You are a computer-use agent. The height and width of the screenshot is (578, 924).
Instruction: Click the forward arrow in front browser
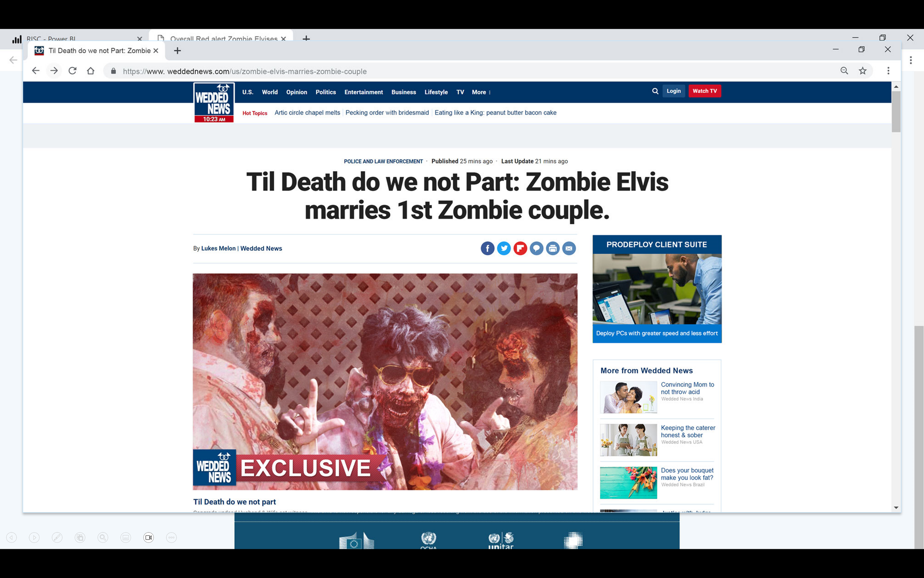[54, 71]
